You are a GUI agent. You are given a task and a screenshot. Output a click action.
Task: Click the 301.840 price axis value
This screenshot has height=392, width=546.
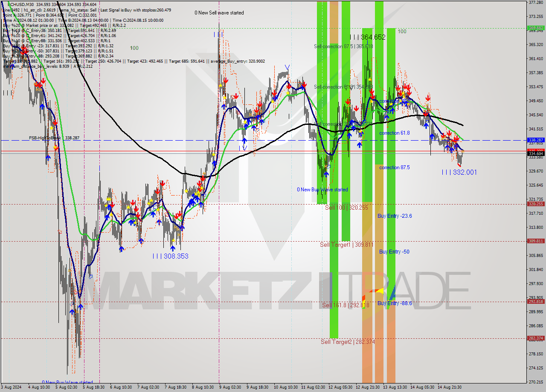pyautogui.click(x=536, y=269)
